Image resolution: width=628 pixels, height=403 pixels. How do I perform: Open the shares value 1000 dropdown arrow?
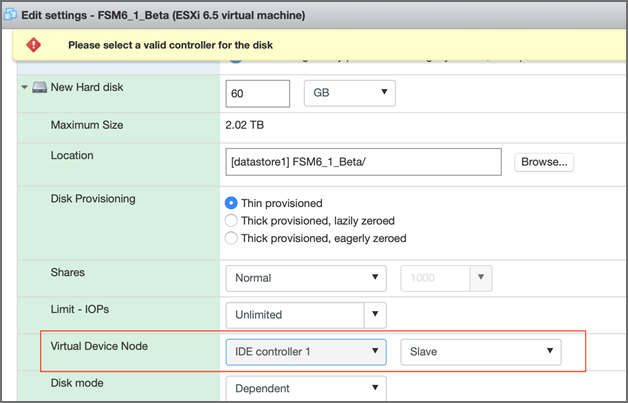coord(481,277)
